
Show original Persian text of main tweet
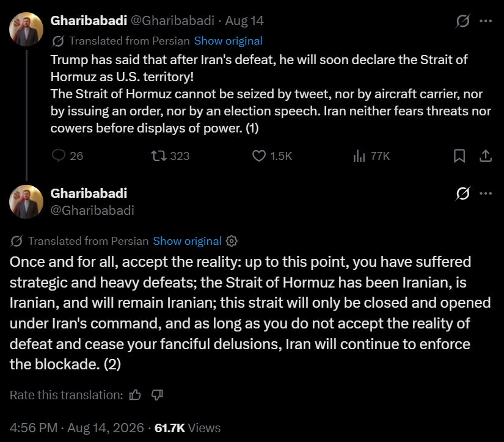coord(187,241)
